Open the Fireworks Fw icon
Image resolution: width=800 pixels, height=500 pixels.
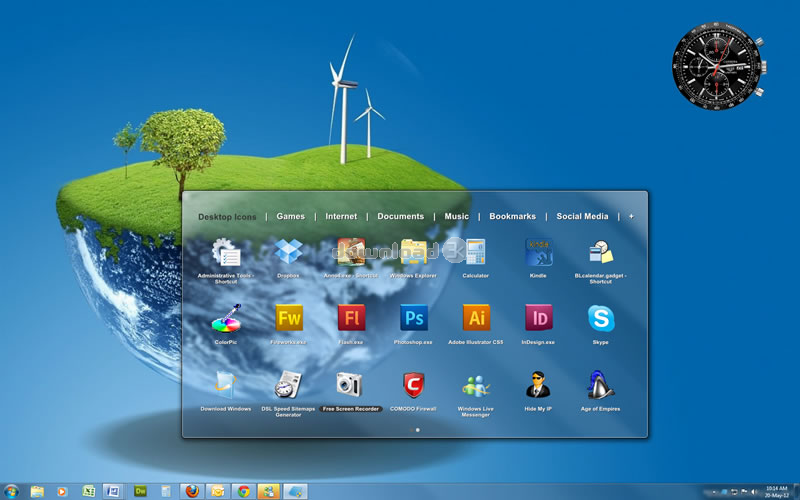[x=289, y=318]
